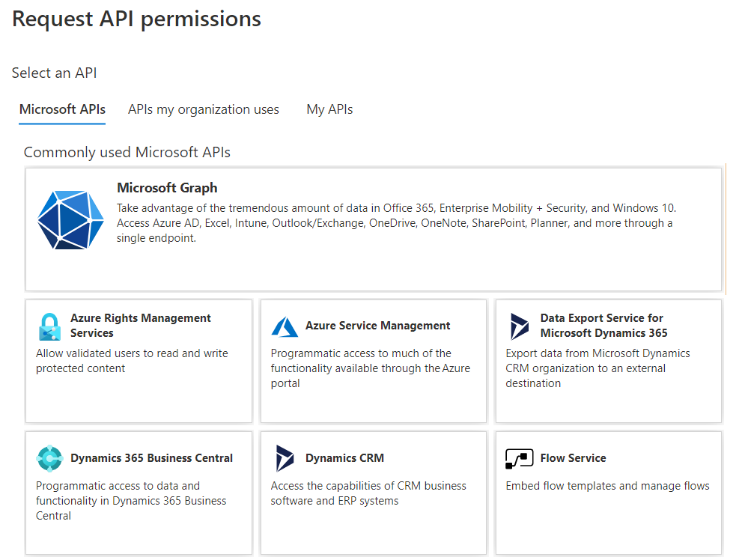Click the Dynamics 365 Business Central icon
The width and height of the screenshot is (742, 560).
[49, 458]
